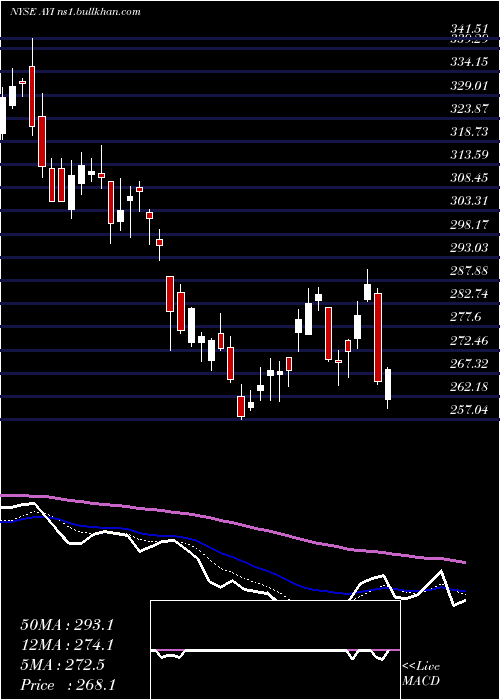
Task: Click the <<Live MACD label
Action: click(421, 674)
